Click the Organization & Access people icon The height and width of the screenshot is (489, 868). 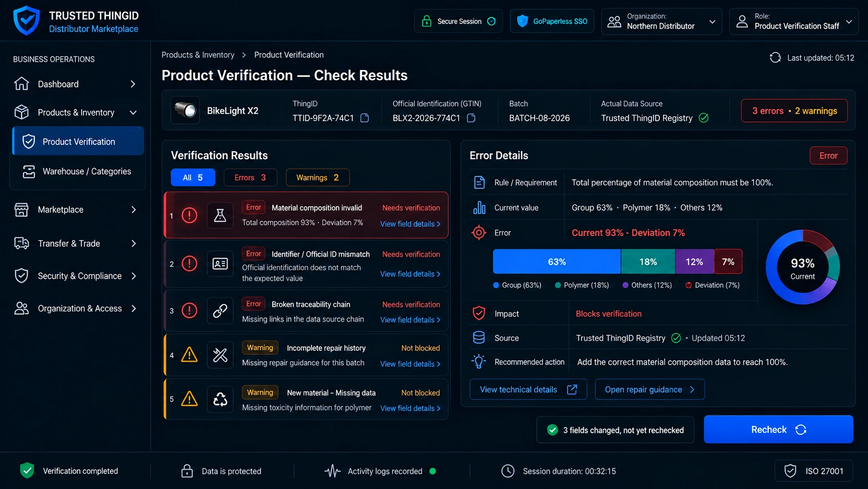(21, 308)
